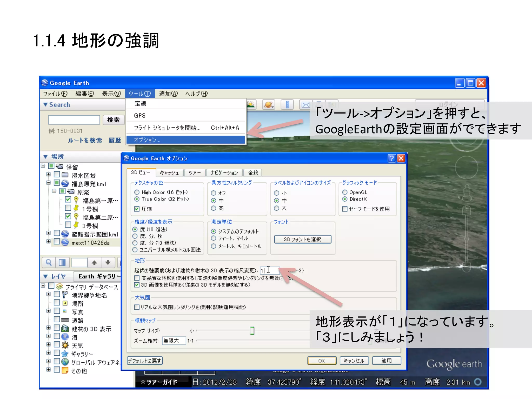
Task: Click the 建物の3D表示 building icon
Action: 65,328
